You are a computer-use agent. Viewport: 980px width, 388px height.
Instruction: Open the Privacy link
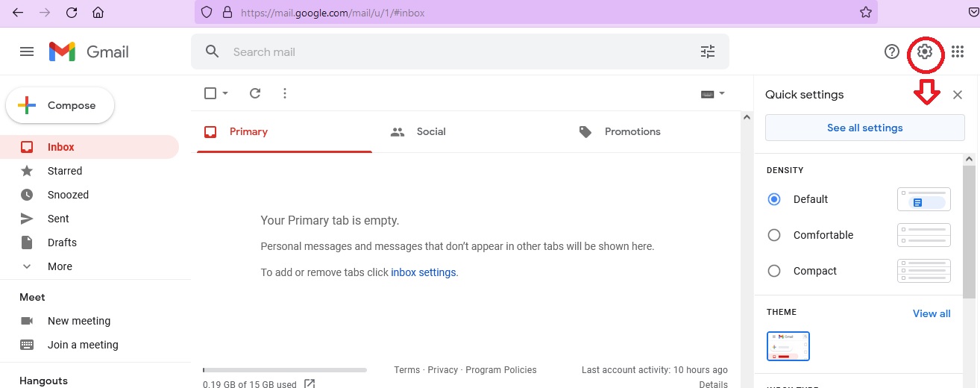tap(443, 369)
